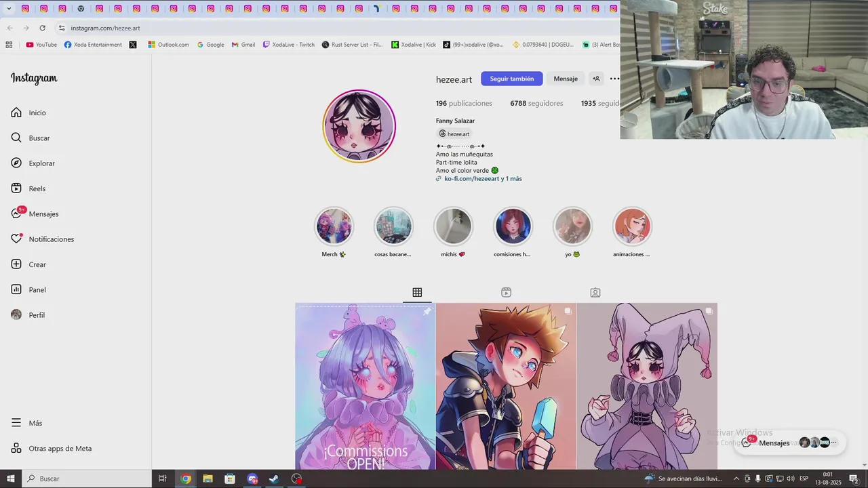The width and height of the screenshot is (868, 488).
Task: Open Perfil avatar in sidebar
Action: click(16, 315)
